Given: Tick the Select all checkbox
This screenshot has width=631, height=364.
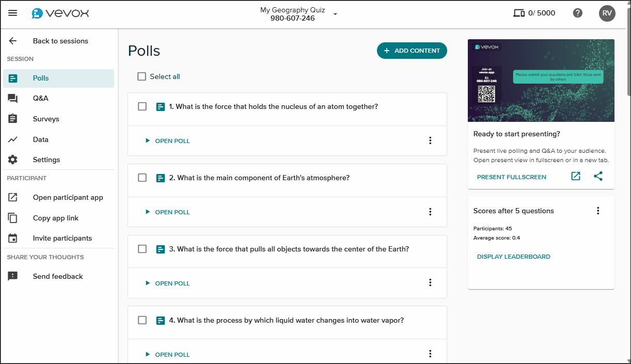Looking at the screenshot, I should pyautogui.click(x=142, y=76).
